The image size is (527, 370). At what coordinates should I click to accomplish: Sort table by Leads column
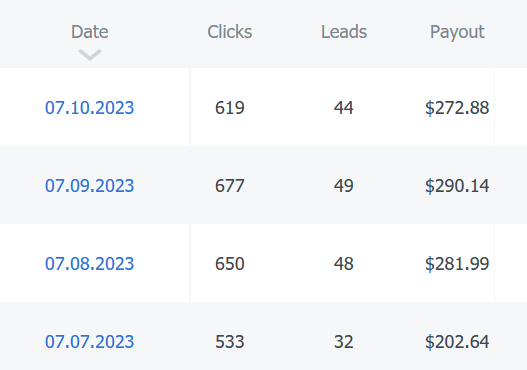point(344,32)
